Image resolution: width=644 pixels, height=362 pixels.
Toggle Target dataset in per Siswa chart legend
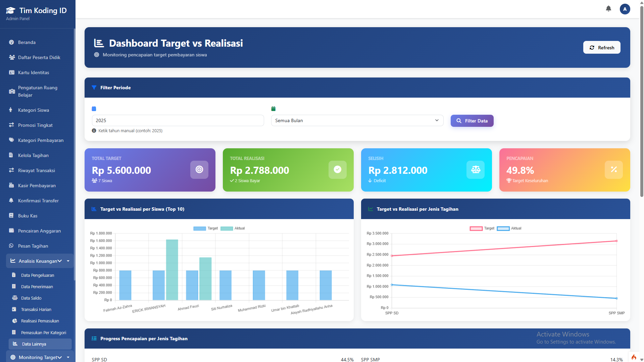[205, 228]
